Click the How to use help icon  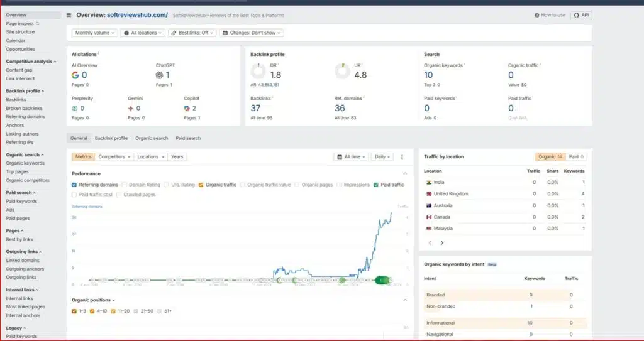click(537, 15)
